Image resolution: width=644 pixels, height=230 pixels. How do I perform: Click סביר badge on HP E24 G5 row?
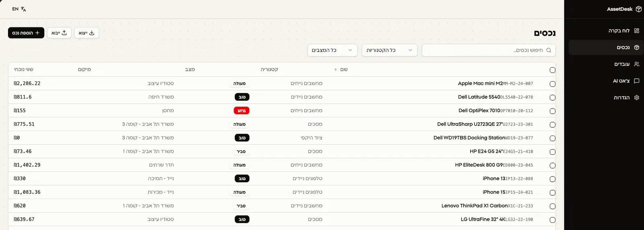tap(241, 151)
